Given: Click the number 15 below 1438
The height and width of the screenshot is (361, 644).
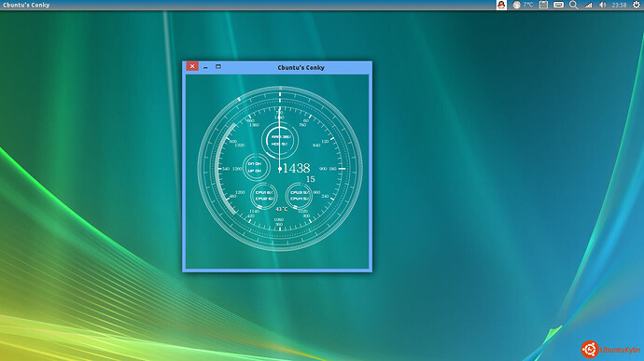Looking at the screenshot, I should [x=311, y=179].
